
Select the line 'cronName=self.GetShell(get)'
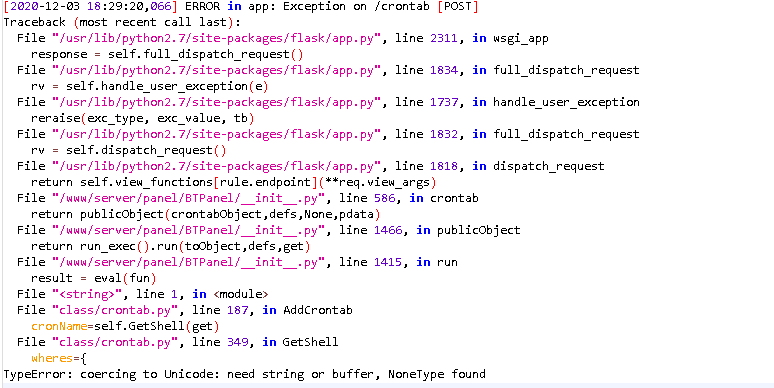(125, 326)
